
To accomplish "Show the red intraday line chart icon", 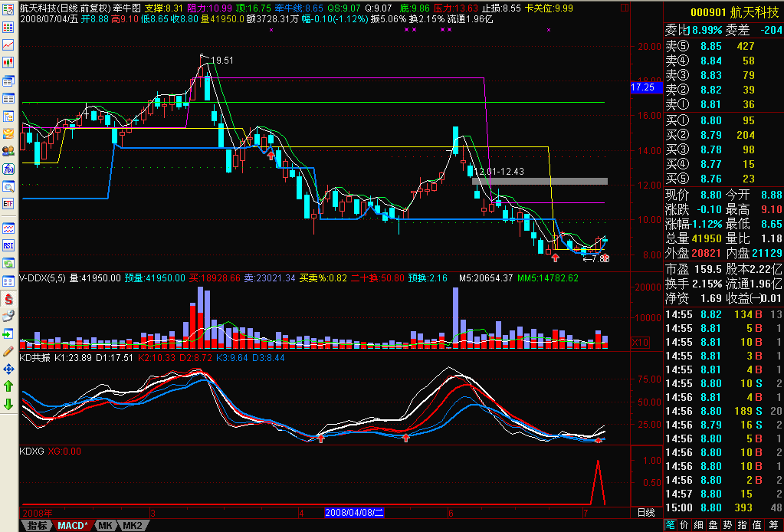I will (x=8, y=45).
